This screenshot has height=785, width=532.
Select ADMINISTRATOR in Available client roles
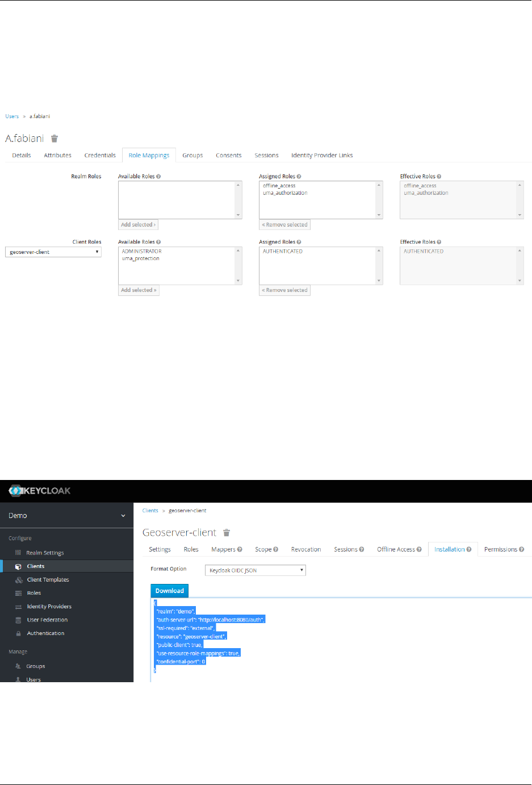coord(142,251)
